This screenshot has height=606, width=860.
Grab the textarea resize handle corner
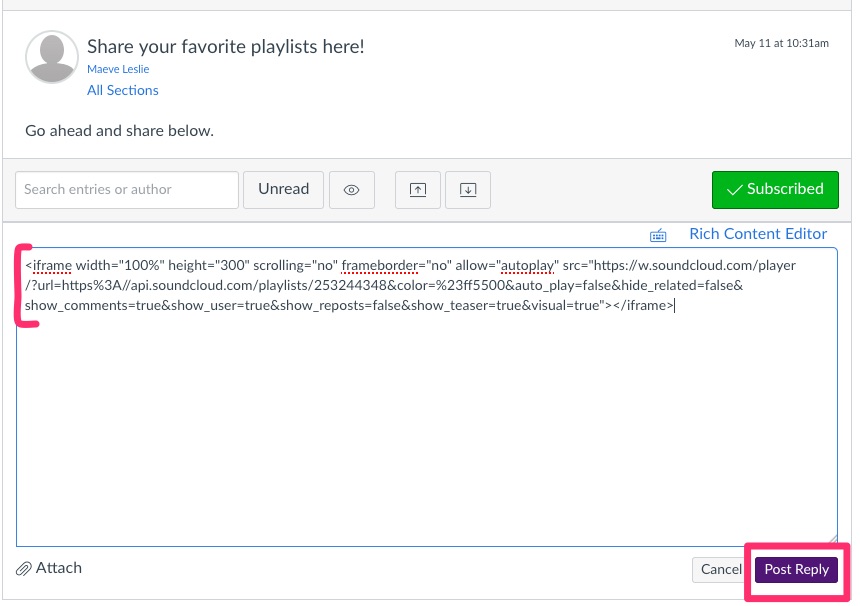[x=833, y=540]
